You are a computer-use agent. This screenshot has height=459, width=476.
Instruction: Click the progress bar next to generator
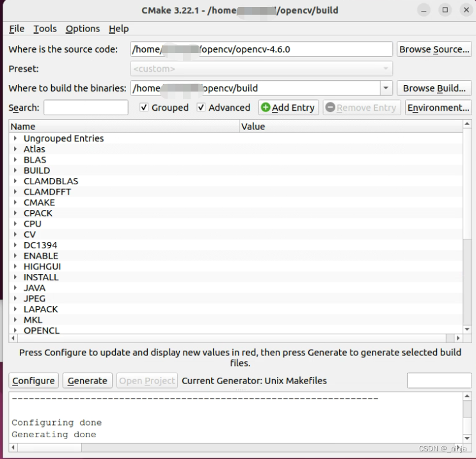coord(439,381)
